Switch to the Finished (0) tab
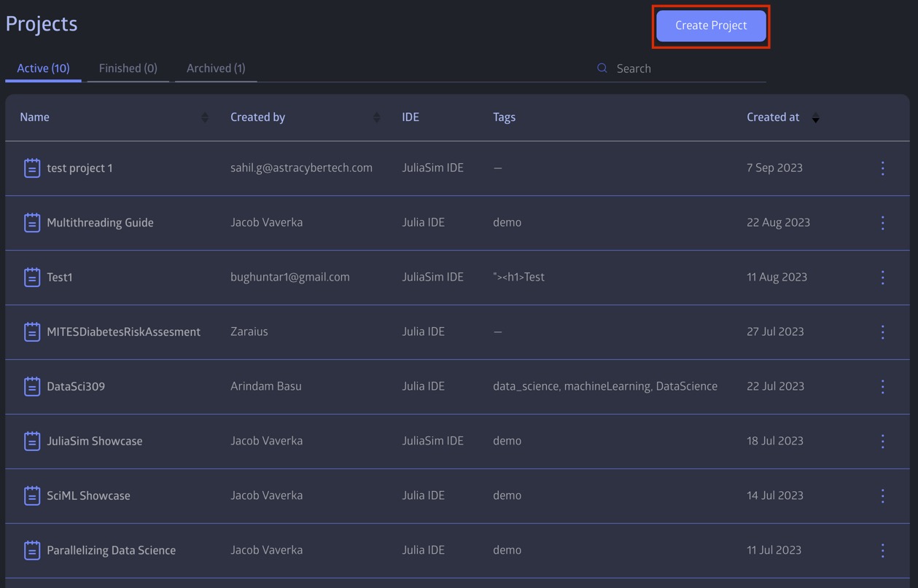 coord(128,68)
